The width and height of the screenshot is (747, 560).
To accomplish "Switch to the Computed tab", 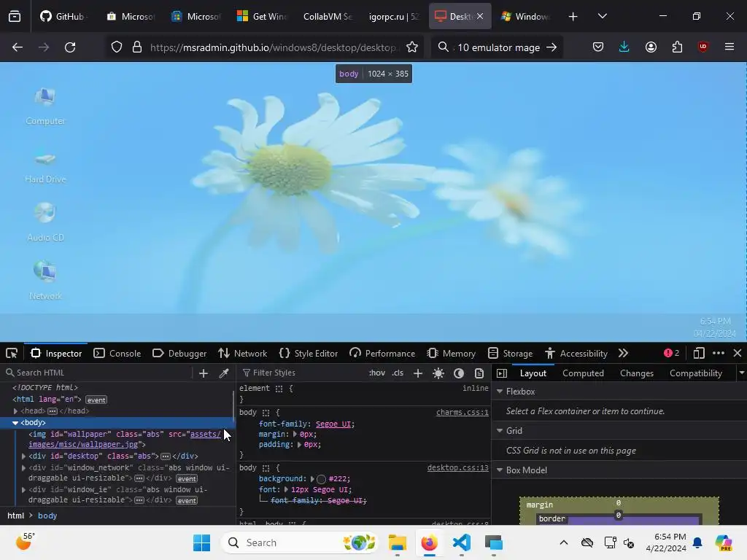I will click(583, 373).
